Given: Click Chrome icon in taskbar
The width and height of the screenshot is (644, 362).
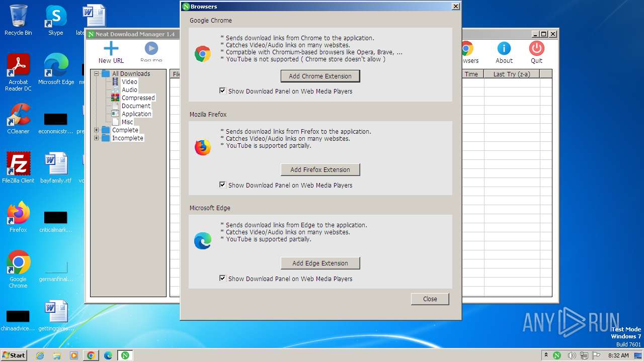Looking at the screenshot, I should coord(91,355).
